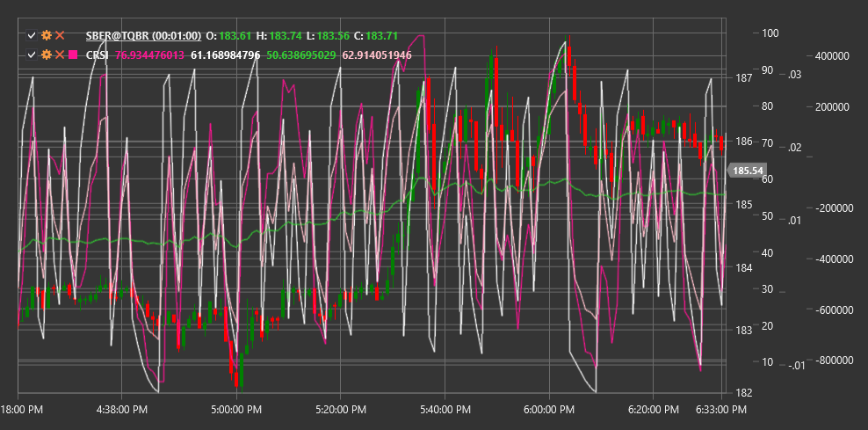Click the close value 183.71
The height and width of the screenshot is (430, 868).
[x=382, y=36]
